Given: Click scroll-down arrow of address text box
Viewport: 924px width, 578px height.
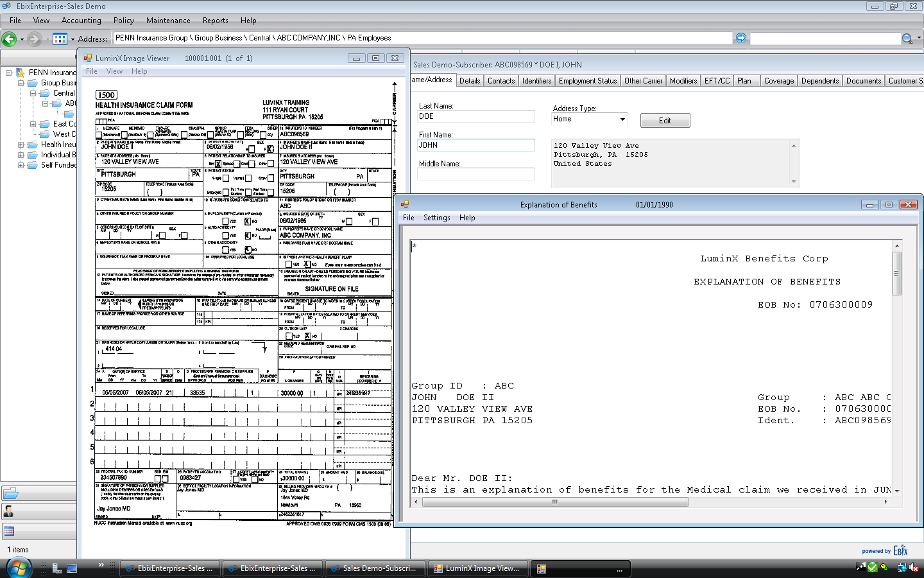Looking at the screenshot, I should (794, 182).
